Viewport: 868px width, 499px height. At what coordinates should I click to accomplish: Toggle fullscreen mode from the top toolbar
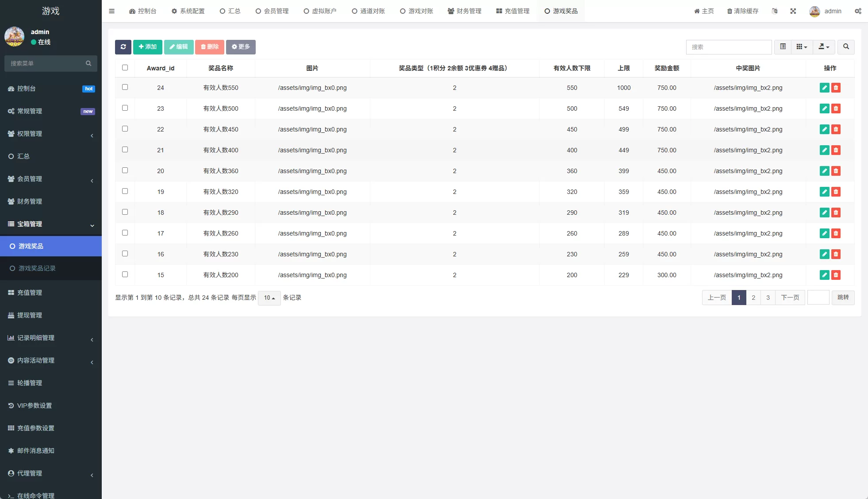[793, 11]
